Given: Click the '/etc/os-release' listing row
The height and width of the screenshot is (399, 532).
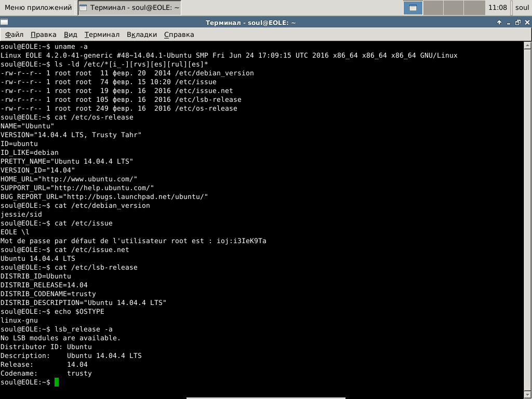Looking at the screenshot, I should tap(119, 108).
